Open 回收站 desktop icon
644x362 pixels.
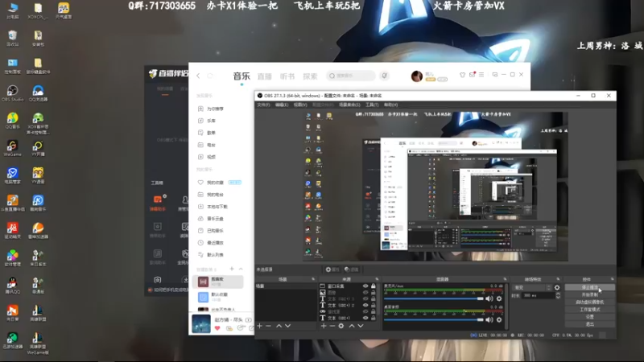pos(12,38)
